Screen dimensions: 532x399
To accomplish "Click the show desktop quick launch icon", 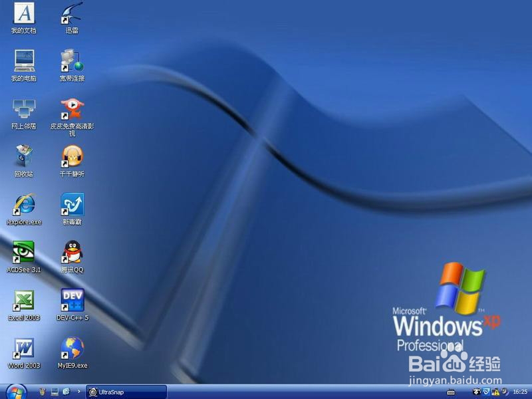I will 55,392.
